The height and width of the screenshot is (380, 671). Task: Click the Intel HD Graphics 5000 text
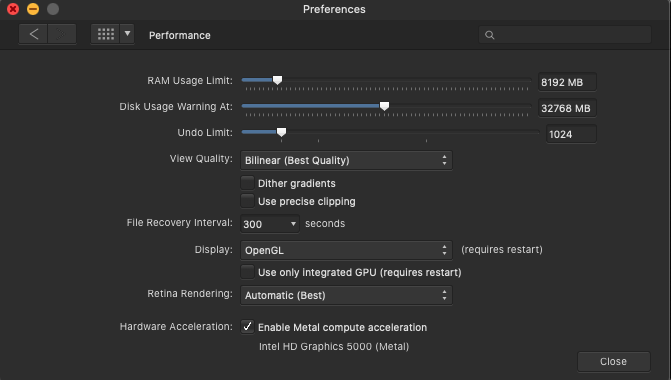click(x=334, y=347)
